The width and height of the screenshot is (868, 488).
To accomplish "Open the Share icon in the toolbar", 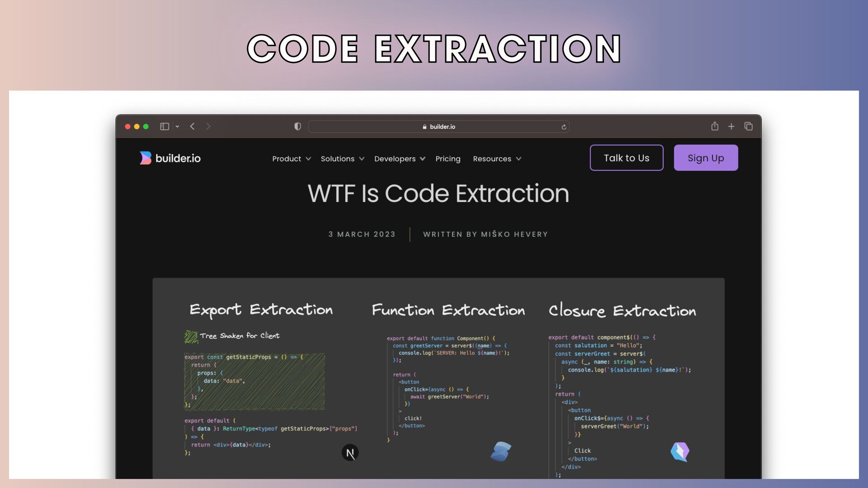I will point(715,127).
